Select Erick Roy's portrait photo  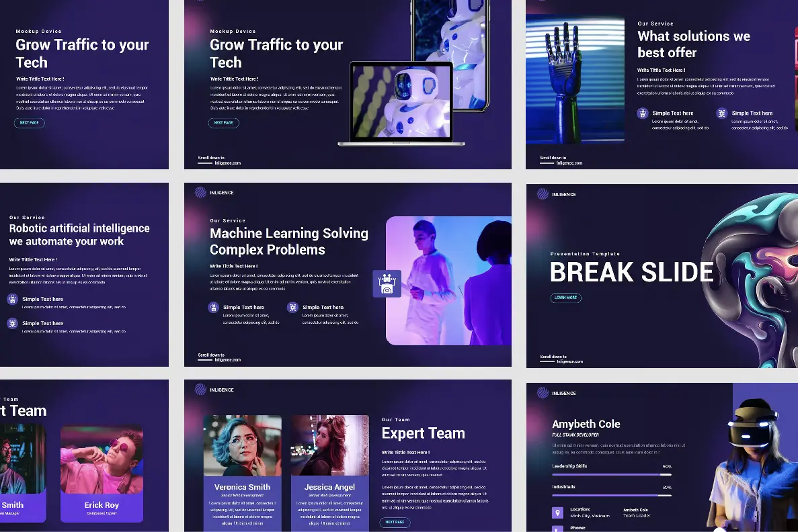[x=102, y=459]
